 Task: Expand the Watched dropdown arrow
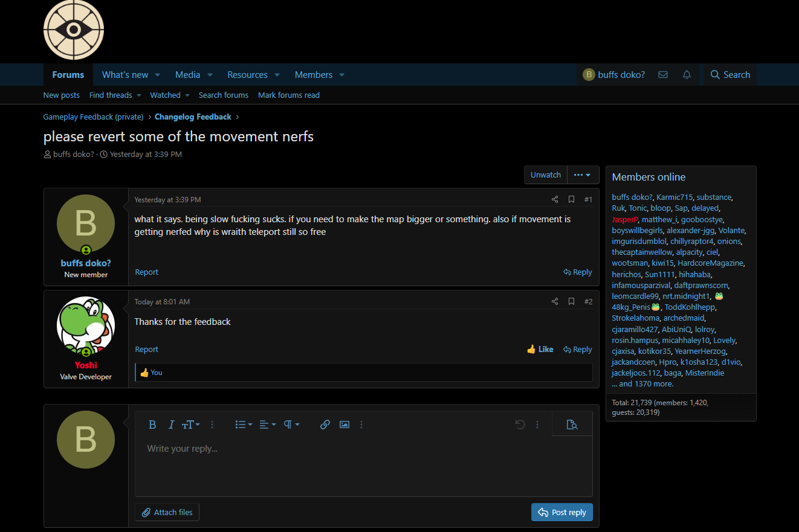pyautogui.click(x=187, y=95)
